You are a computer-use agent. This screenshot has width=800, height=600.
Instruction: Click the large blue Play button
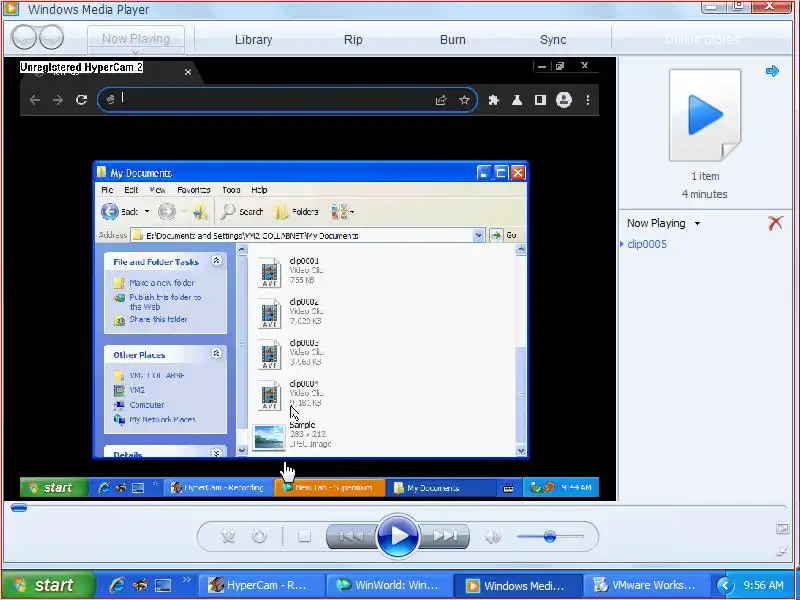point(398,536)
